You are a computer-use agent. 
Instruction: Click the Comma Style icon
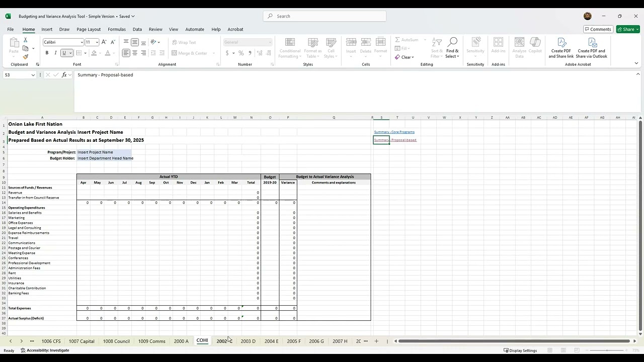[250, 53]
